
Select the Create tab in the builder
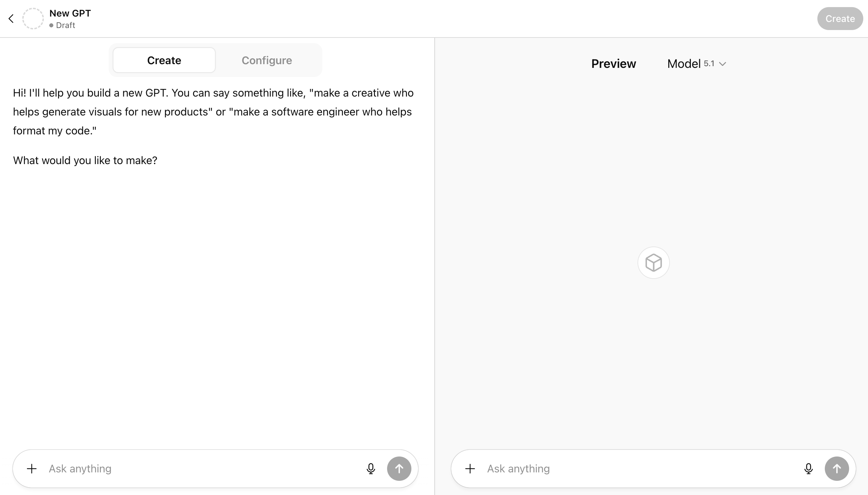[164, 60]
